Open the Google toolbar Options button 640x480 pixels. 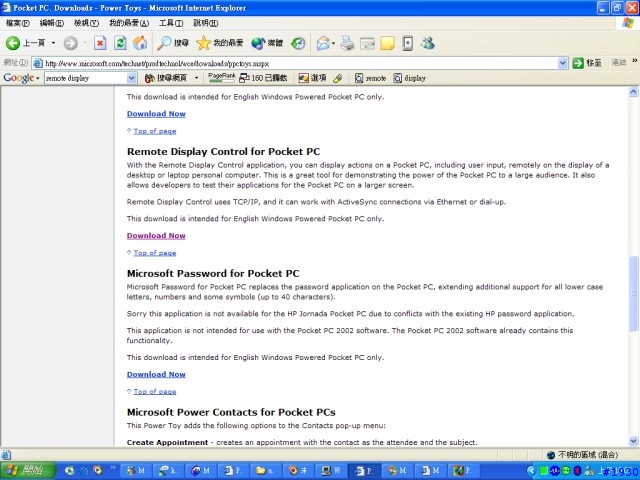point(312,78)
